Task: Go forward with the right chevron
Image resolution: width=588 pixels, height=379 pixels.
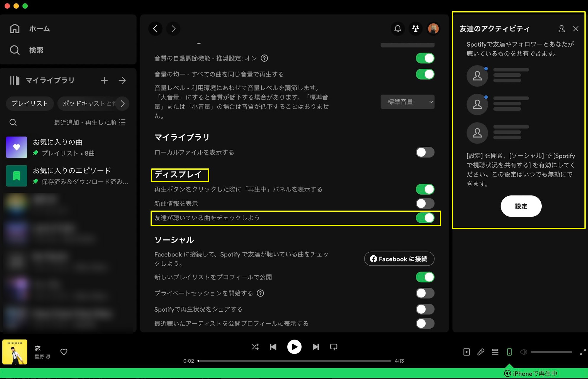Action: pos(173,29)
